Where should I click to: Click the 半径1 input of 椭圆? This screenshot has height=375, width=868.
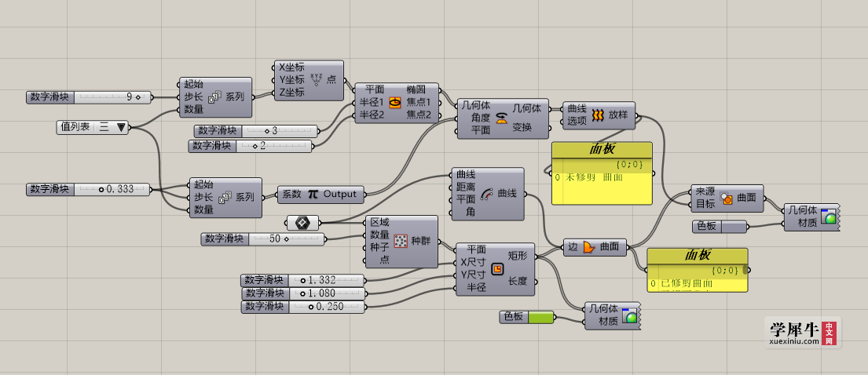pos(372,102)
